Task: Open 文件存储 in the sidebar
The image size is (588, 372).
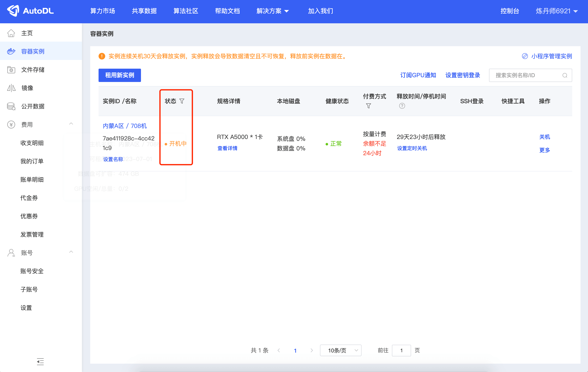Action: 33,70
